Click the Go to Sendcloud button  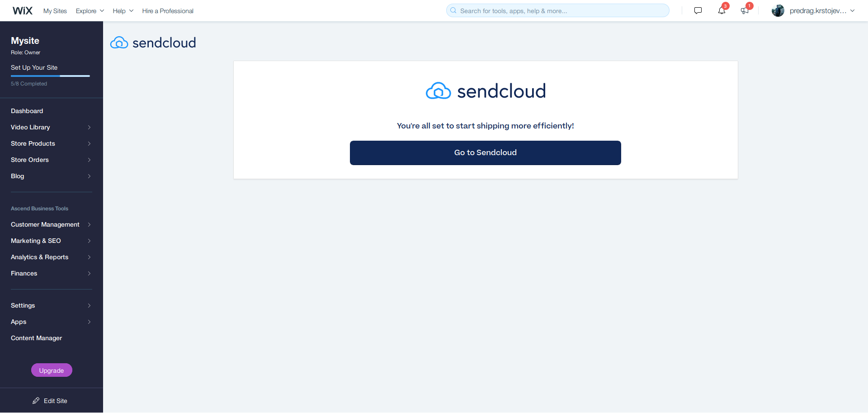[x=486, y=153]
